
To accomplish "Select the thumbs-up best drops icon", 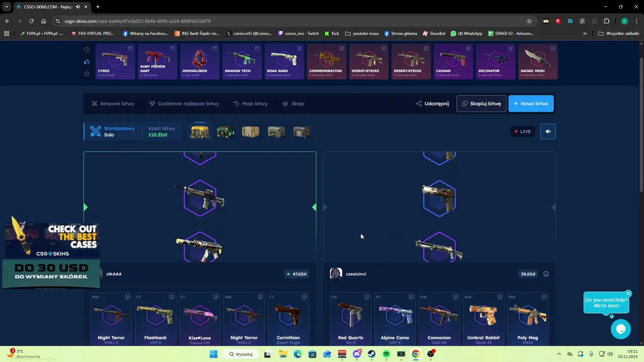I will [x=87, y=62].
